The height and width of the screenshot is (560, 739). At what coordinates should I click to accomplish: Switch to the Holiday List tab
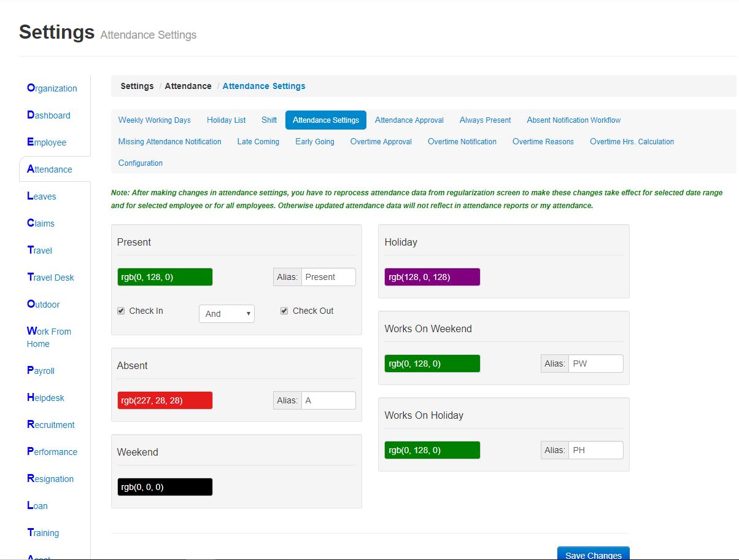[226, 120]
